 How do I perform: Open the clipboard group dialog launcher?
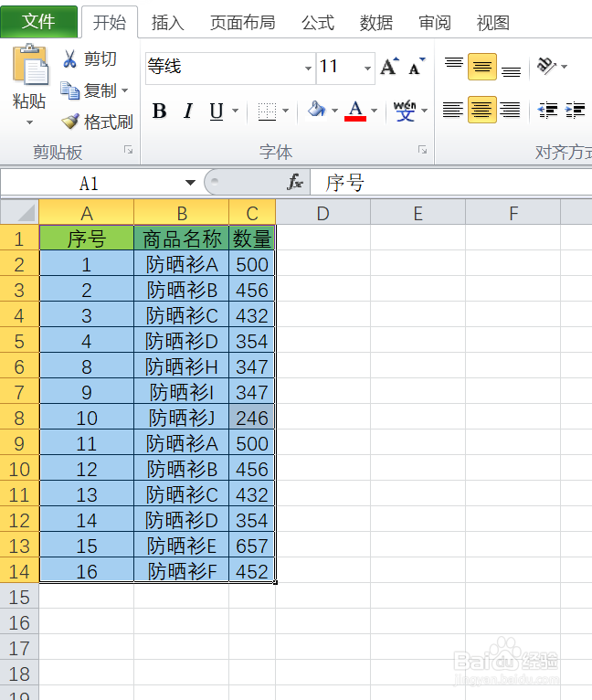pos(129,150)
